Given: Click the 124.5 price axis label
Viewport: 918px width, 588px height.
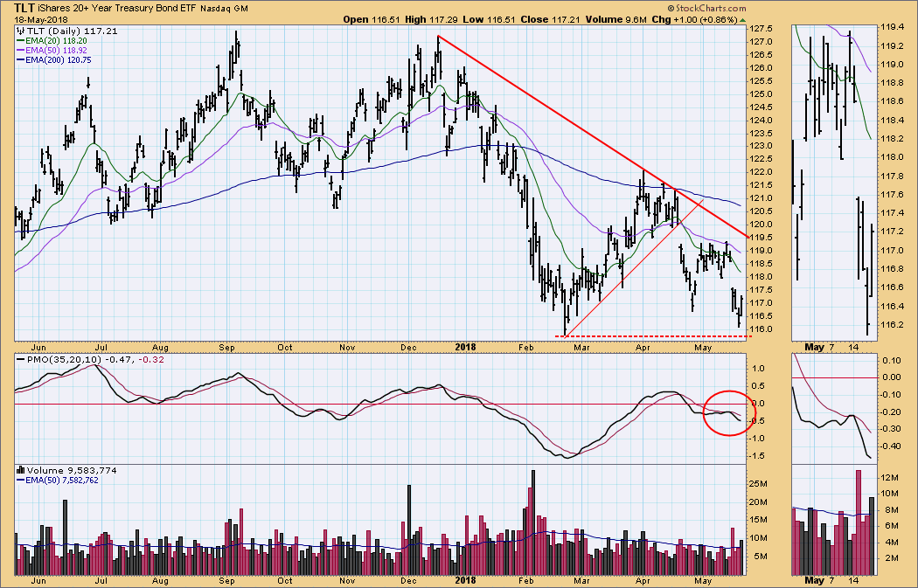Looking at the screenshot, I should (x=761, y=107).
